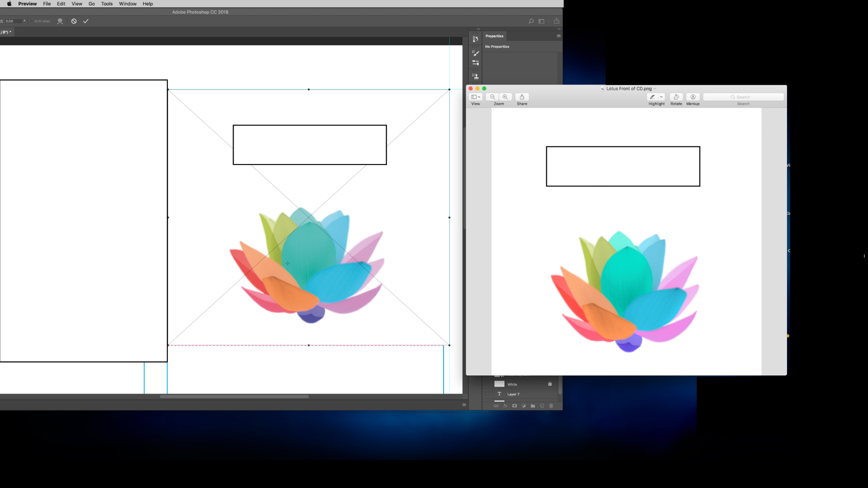Click the White layer gradient thumbnail
868x488 pixels.
pyautogui.click(x=499, y=384)
